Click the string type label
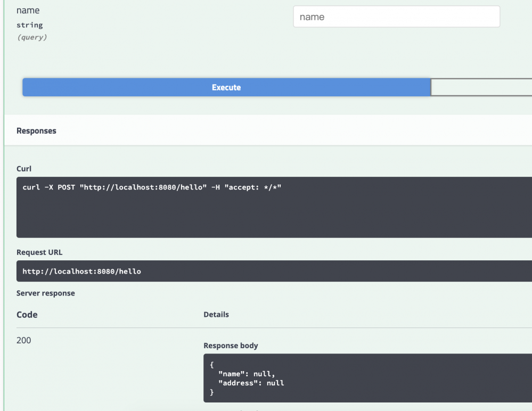Viewport: 532px width, 411px height. [x=30, y=25]
